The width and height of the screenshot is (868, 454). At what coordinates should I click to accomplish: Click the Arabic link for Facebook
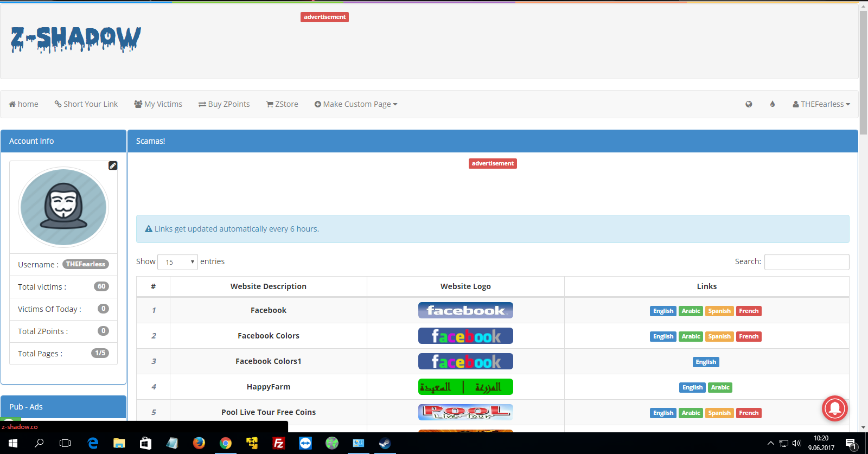coord(691,311)
